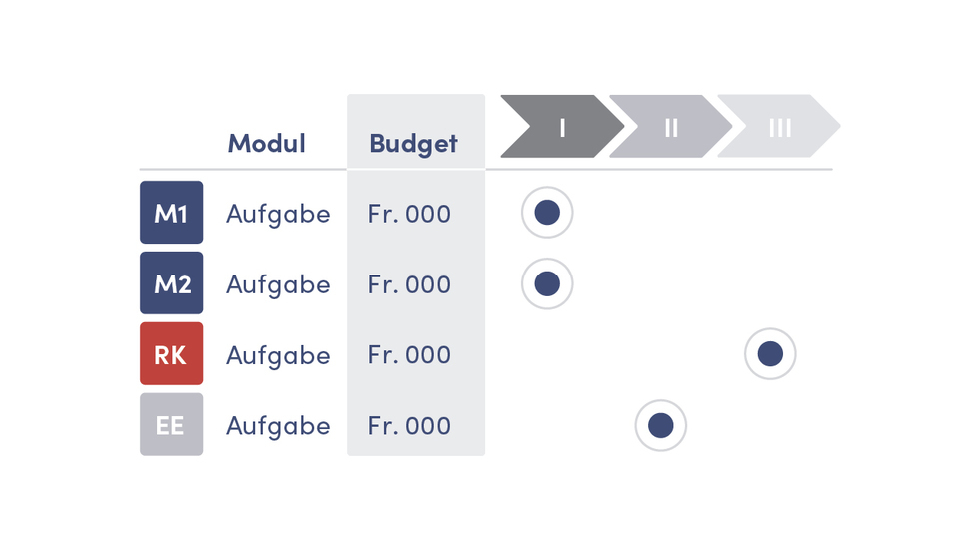Click Aufgabe in the M1 row
This screenshot has width=980, height=550.
tap(278, 214)
